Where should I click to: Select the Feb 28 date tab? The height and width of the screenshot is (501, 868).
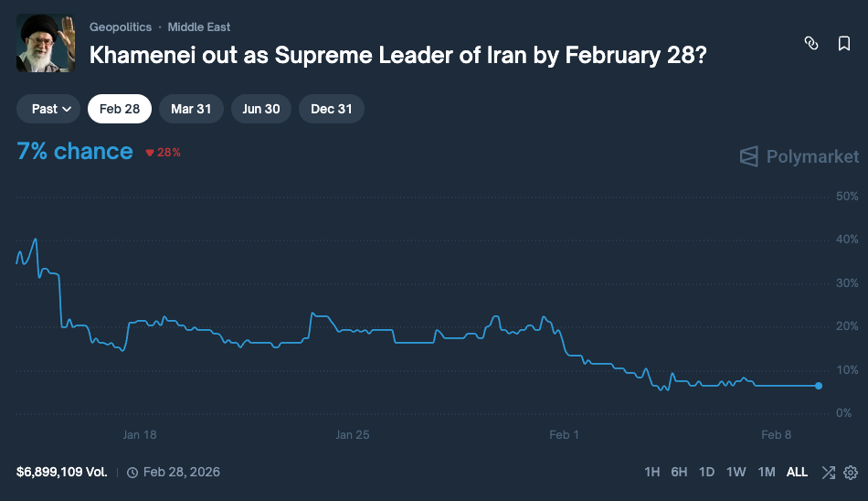(120, 109)
